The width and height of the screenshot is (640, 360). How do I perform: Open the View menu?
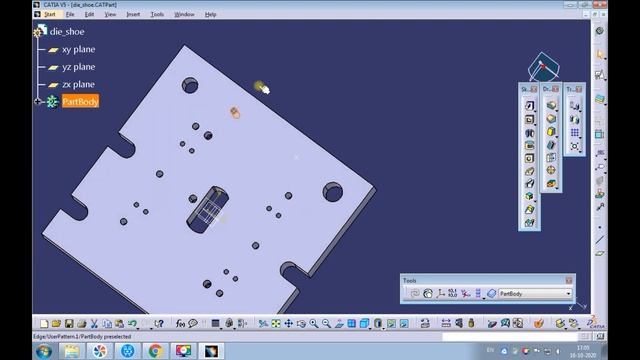(110, 14)
